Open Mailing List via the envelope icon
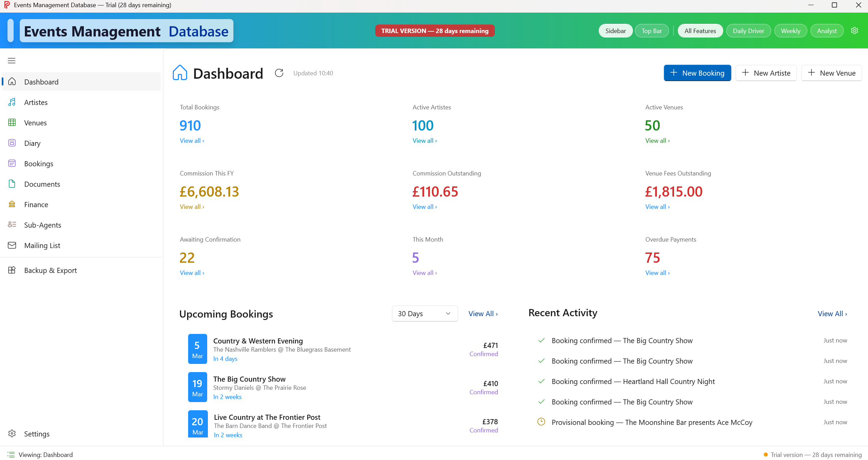The height and width of the screenshot is (460, 868). [12, 245]
